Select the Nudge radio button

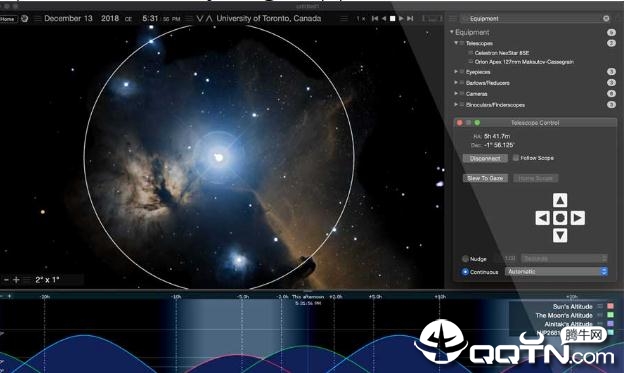[x=465, y=259]
